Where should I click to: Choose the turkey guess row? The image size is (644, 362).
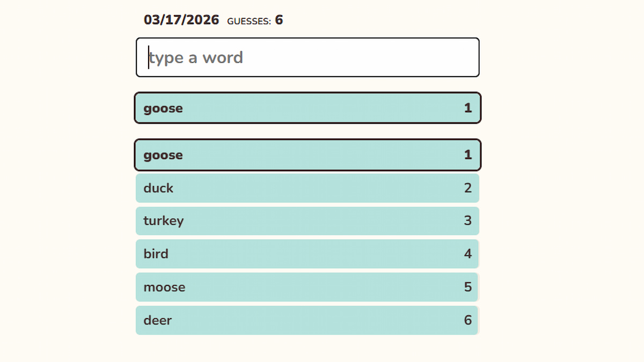(x=307, y=221)
